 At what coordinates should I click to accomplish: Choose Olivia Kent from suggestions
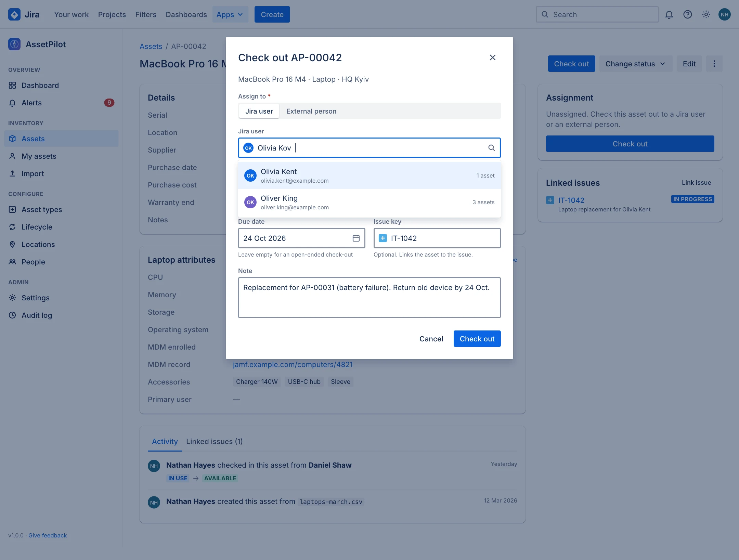(369, 175)
